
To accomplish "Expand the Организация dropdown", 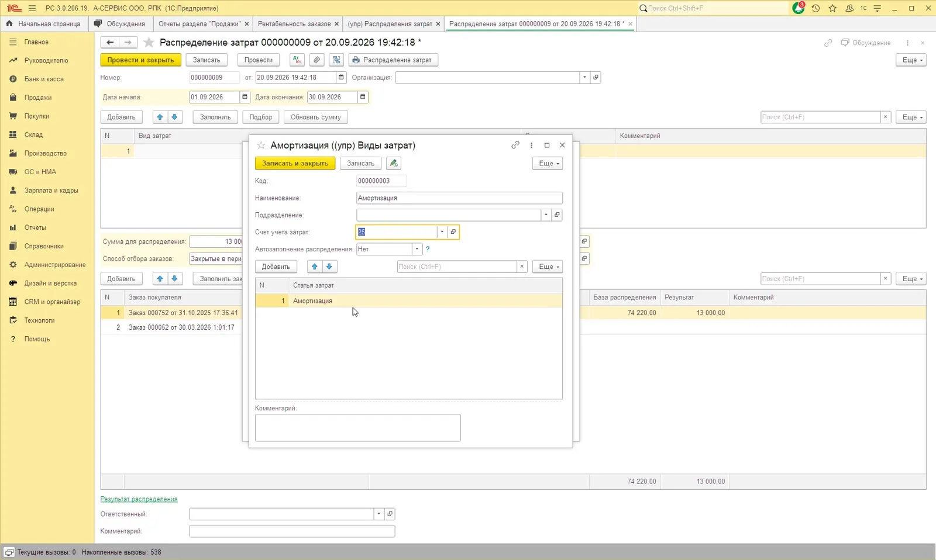I will (584, 77).
